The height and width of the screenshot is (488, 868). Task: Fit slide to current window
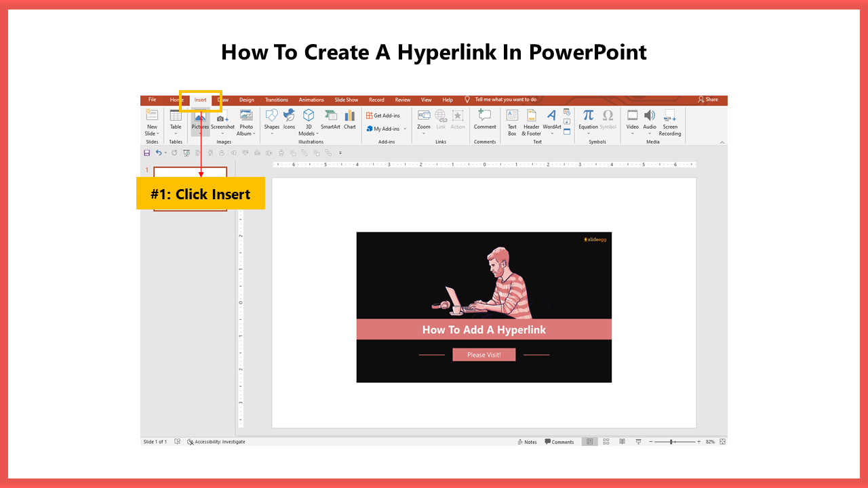722,442
